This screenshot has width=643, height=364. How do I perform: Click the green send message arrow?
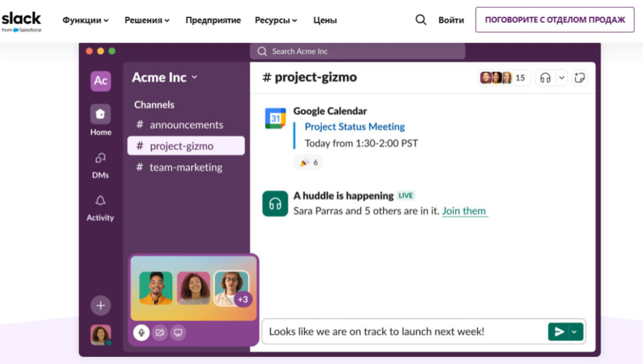(559, 332)
